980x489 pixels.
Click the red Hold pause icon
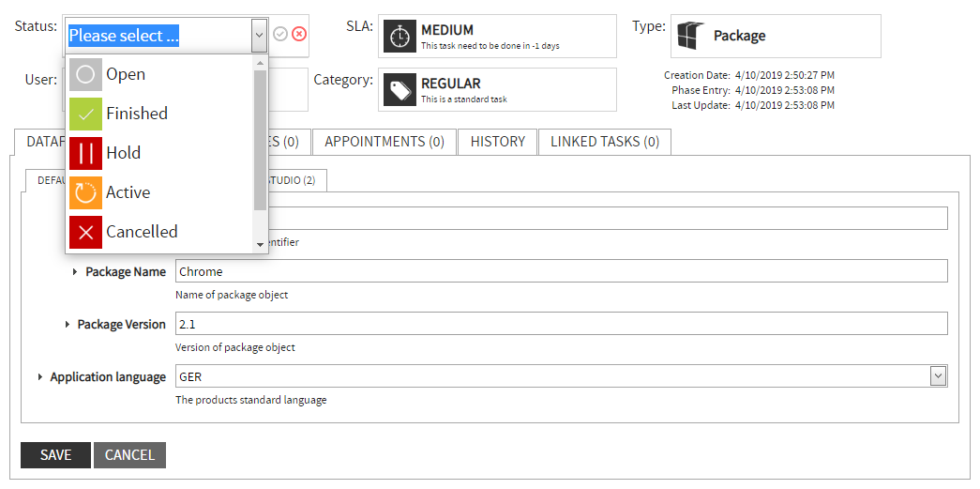(85, 153)
